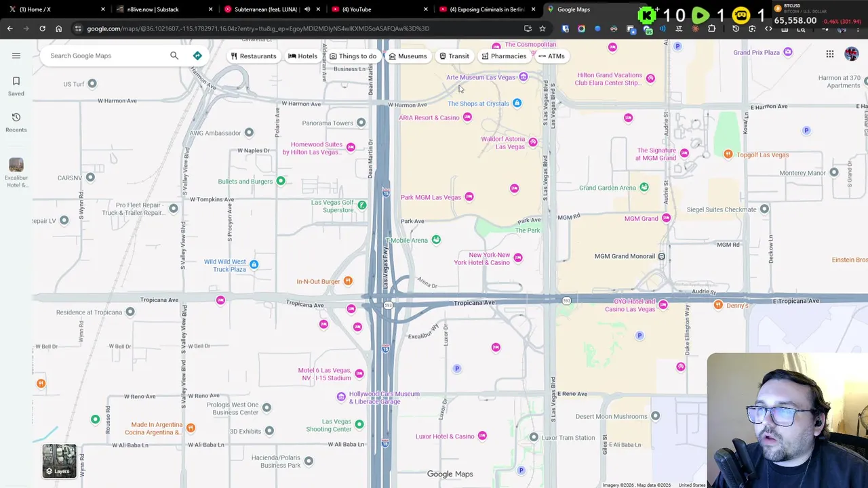
Task: Click the Hilton Grand Vacations Club pin
Action: click(x=650, y=79)
